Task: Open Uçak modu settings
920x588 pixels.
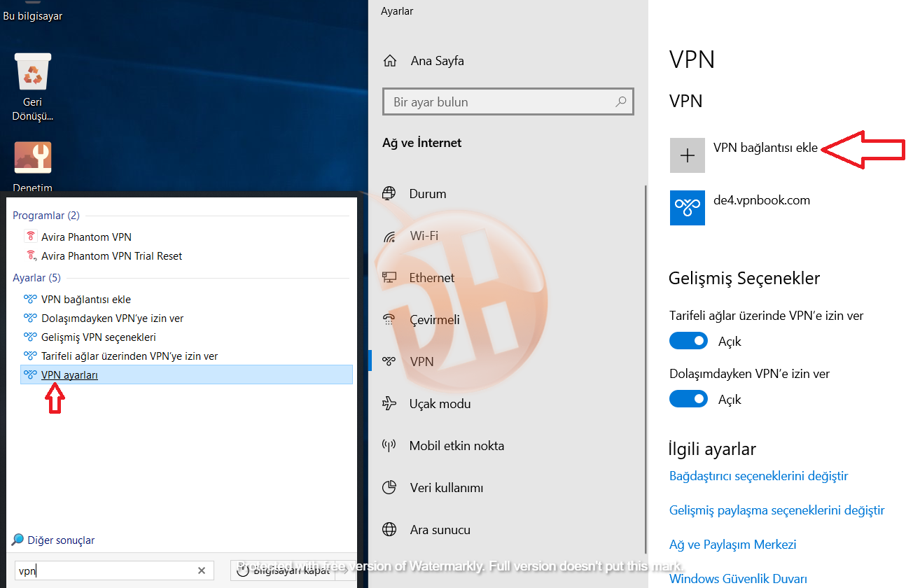Action: 440,404
